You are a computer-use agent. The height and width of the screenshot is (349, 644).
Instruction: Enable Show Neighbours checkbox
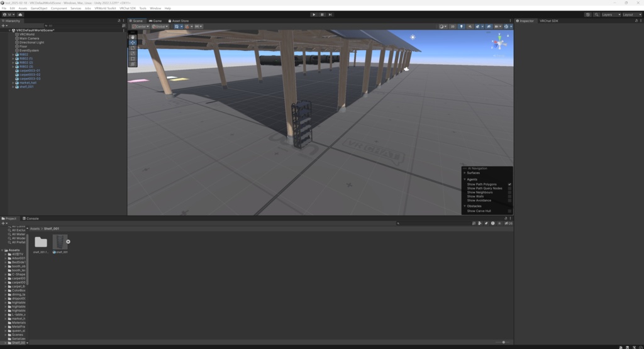pos(509,192)
